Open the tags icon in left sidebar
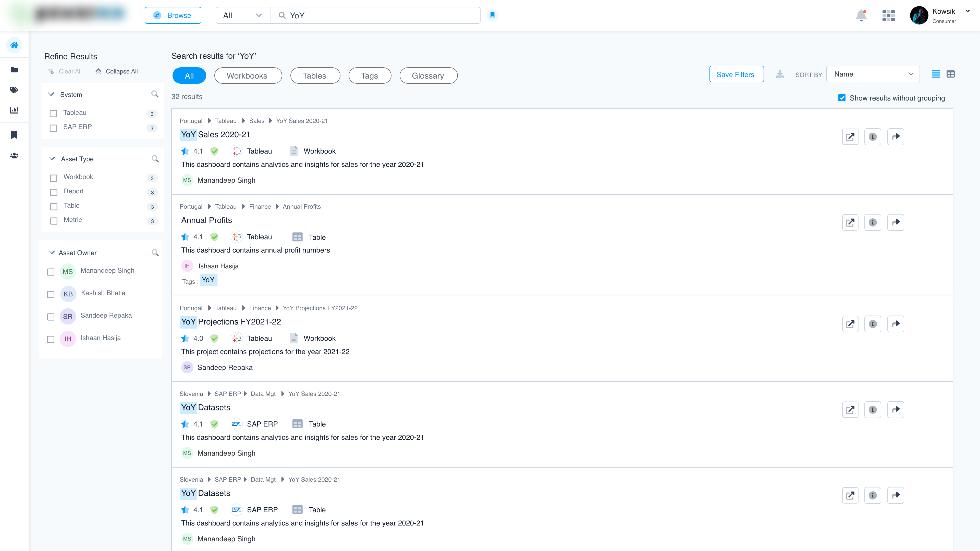 (x=14, y=90)
